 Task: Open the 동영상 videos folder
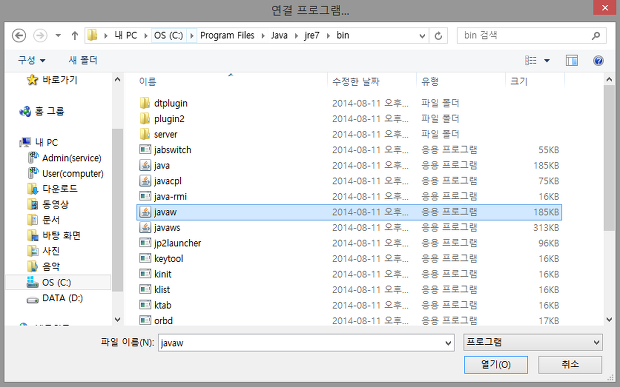click(48, 204)
